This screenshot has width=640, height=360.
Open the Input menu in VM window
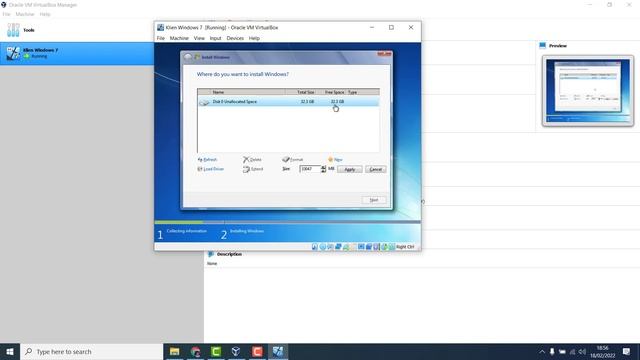[215, 38]
